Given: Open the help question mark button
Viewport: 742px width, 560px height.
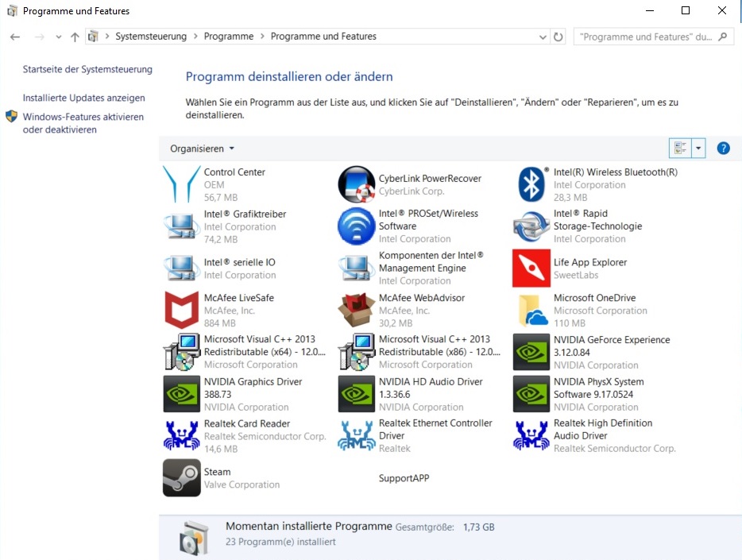Looking at the screenshot, I should pos(723,148).
